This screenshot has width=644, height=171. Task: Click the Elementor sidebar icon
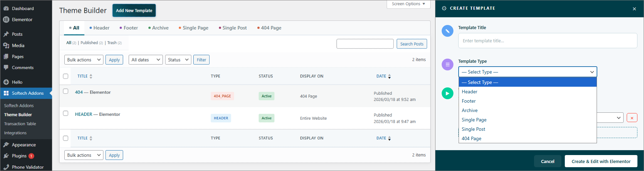(x=6, y=20)
